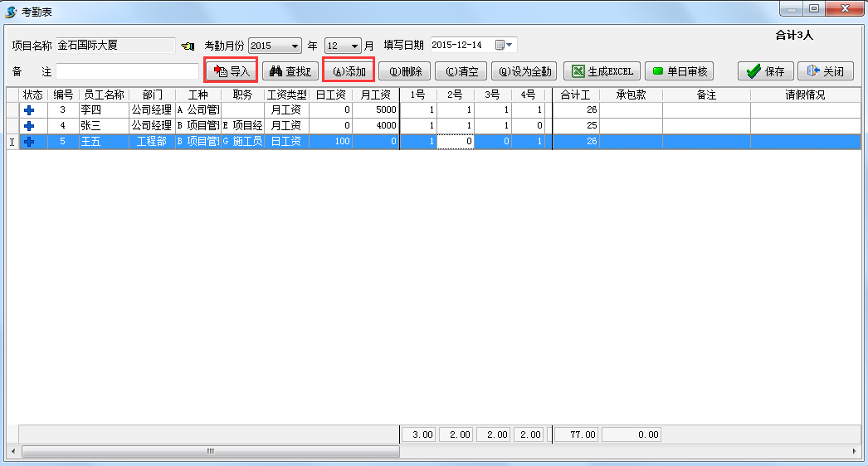868x466 pixels.
Task: Click the 导入 import button
Action: tap(232, 71)
